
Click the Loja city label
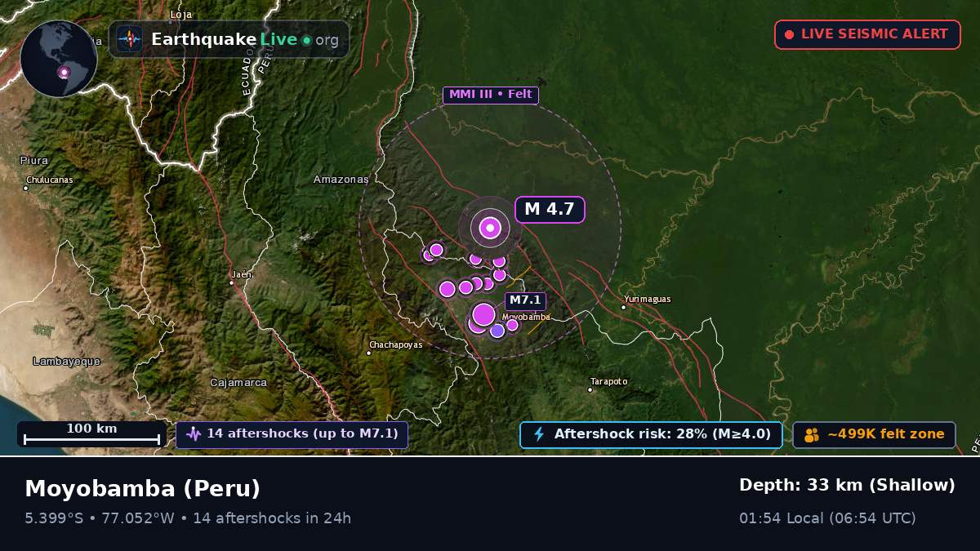[x=180, y=15]
